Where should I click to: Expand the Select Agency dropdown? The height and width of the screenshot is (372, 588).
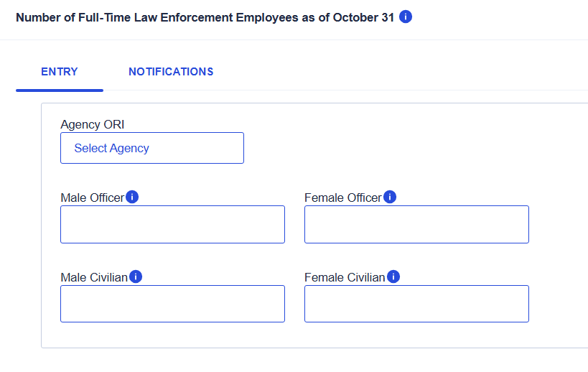[x=152, y=148]
